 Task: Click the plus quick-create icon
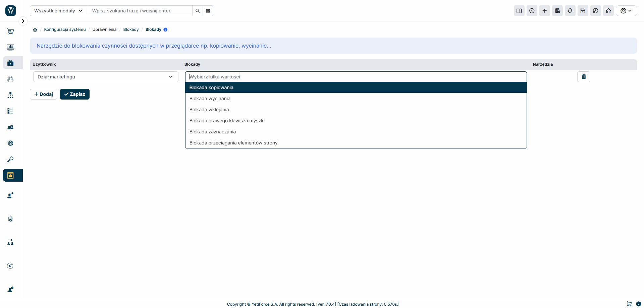[x=545, y=11]
